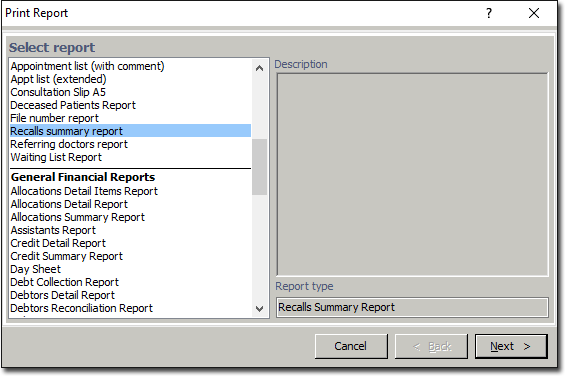Select Allocations Detail Items Report

pyautogui.click(x=130, y=191)
